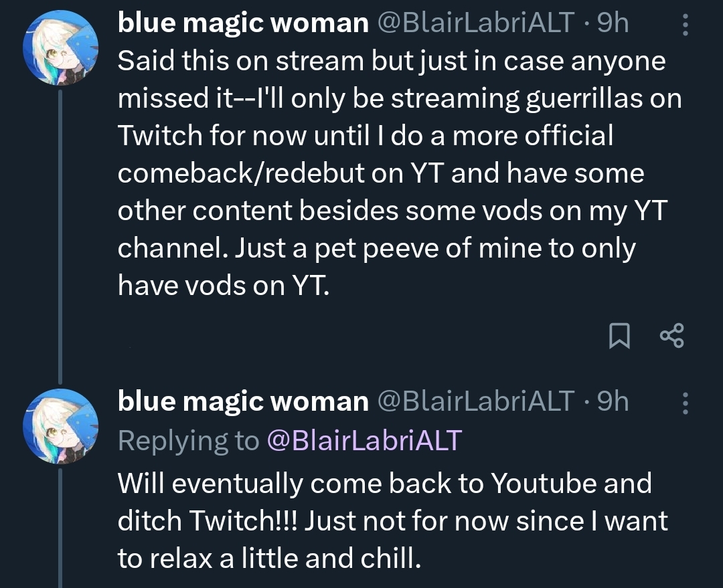Screen dimensions: 723x588
Task: Click the "to relax a little and chill." line
Action: tap(270, 559)
